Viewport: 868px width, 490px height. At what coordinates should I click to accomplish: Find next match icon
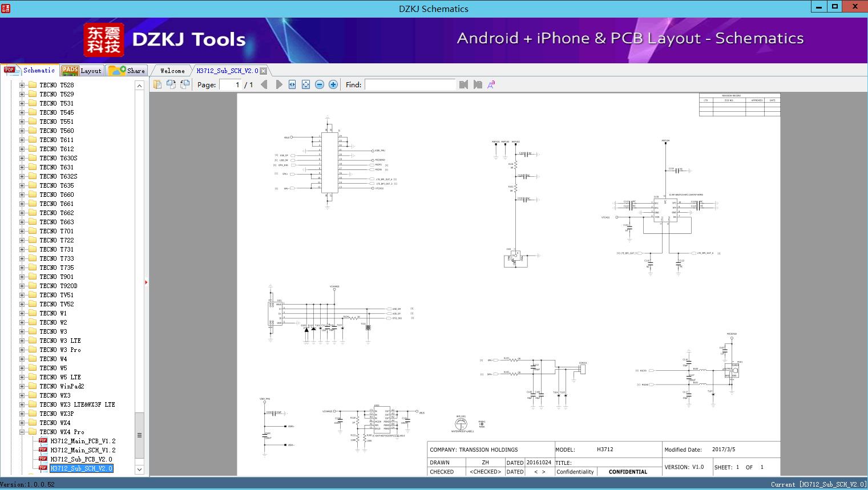pos(478,84)
